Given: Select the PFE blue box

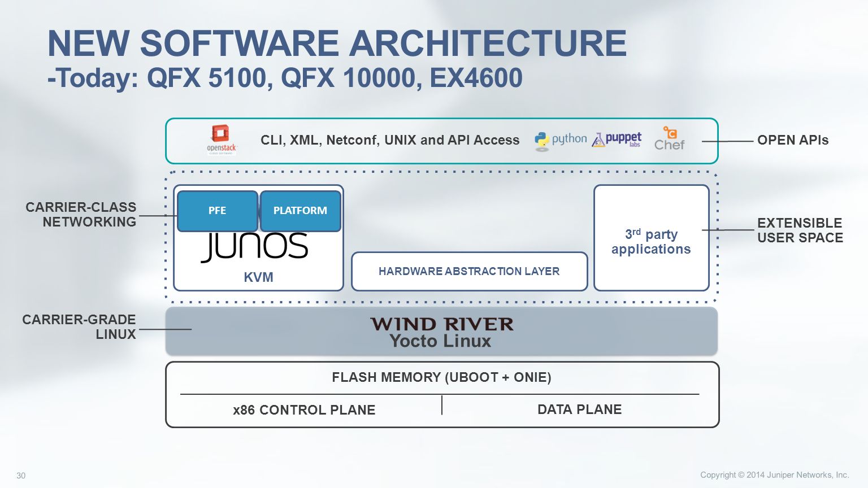Looking at the screenshot, I should [x=218, y=211].
